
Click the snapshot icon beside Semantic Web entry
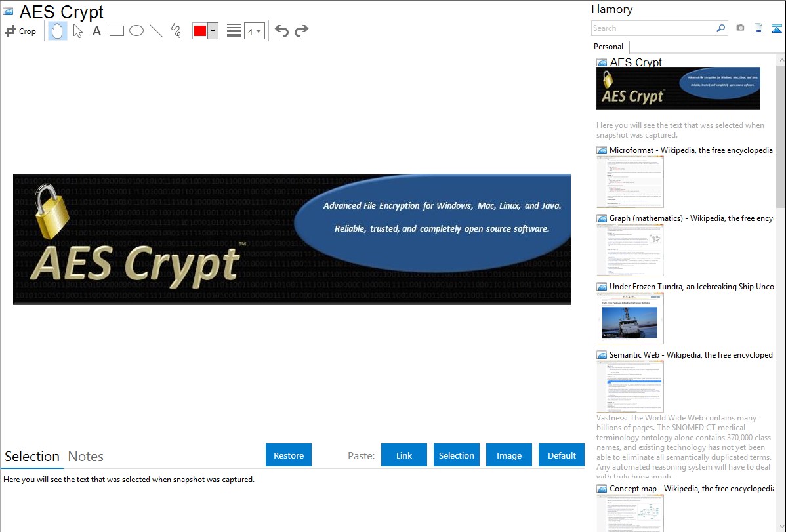602,355
